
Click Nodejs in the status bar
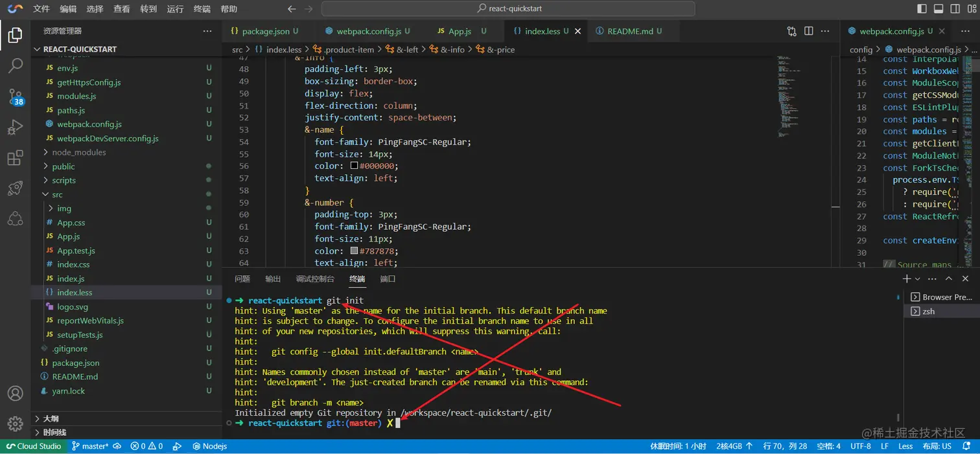point(210,446)
